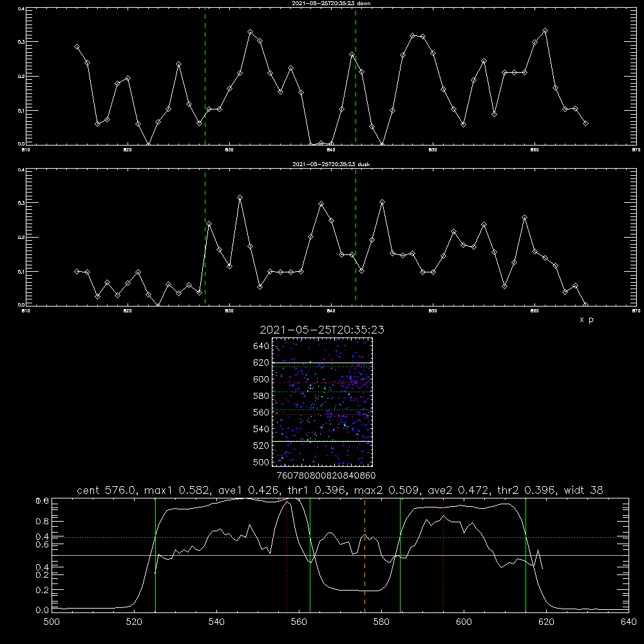Click the 0.8 y-axis label of bottom plot
Screen dimensions: 644x644
click(x=42, y=521)
